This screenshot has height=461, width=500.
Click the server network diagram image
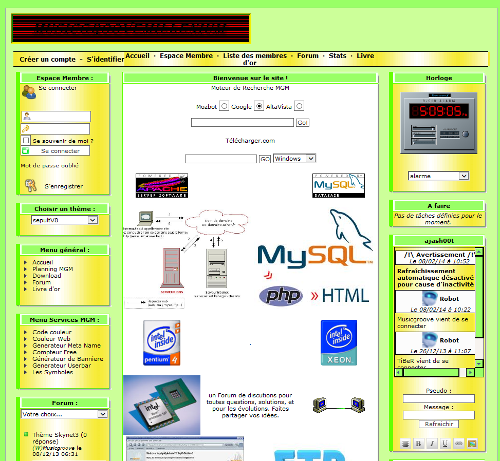[186, 259]
